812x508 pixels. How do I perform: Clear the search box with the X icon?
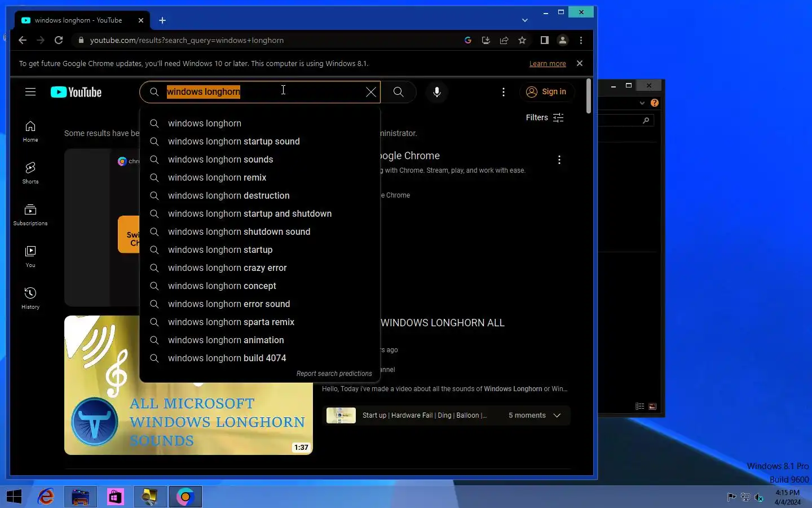371,92
